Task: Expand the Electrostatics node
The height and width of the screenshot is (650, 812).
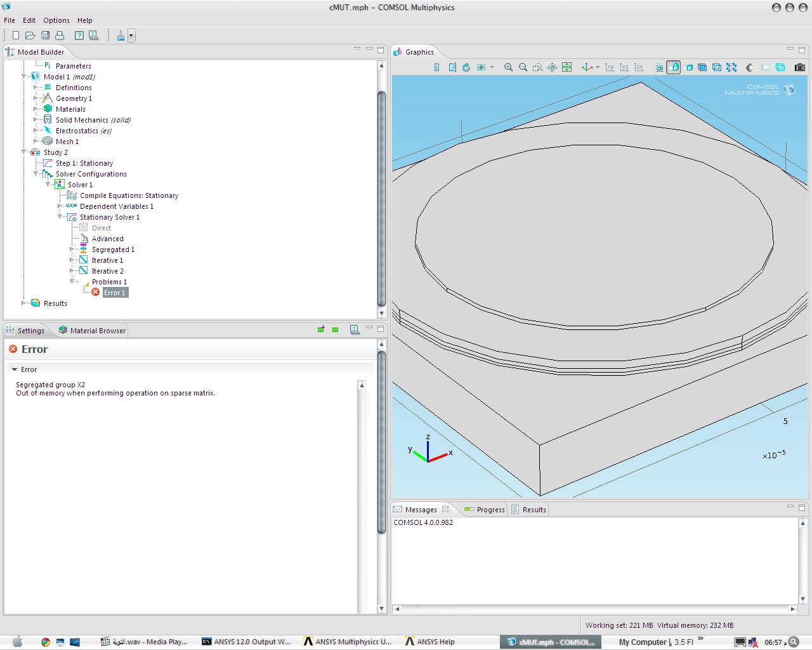Action: pos(36,131)
